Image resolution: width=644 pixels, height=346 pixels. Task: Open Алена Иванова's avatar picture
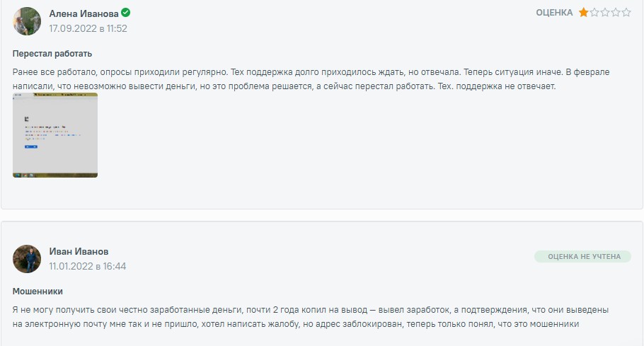click(x=27, y=21)
